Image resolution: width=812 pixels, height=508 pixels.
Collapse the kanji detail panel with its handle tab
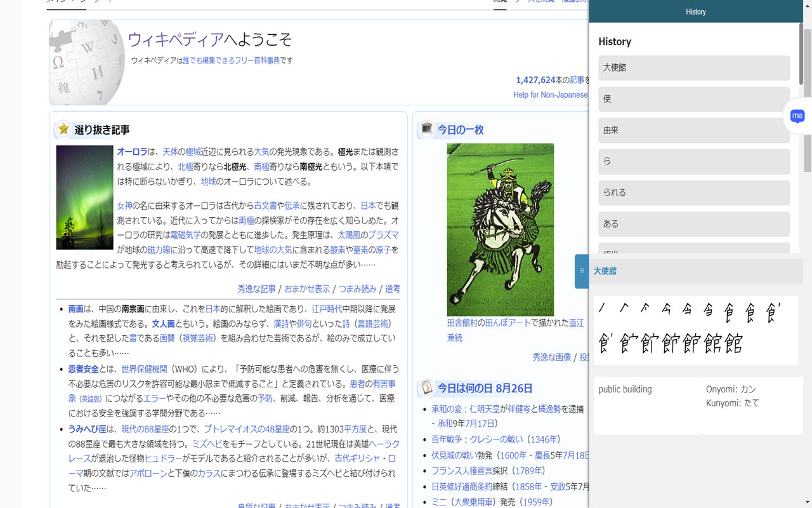click(582, 271)
